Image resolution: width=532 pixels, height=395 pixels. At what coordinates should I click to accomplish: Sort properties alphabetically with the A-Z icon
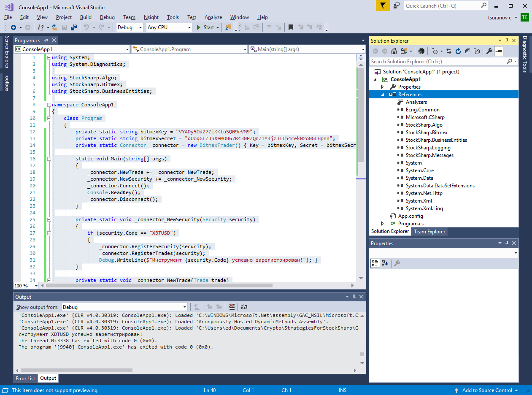[385, 264]
